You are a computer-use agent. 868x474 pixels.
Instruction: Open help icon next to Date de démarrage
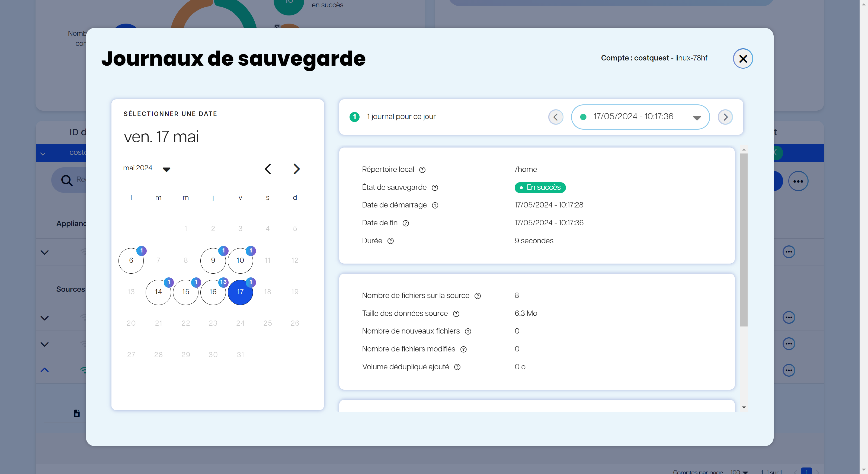pyautogui.click(x=435, y=206)
